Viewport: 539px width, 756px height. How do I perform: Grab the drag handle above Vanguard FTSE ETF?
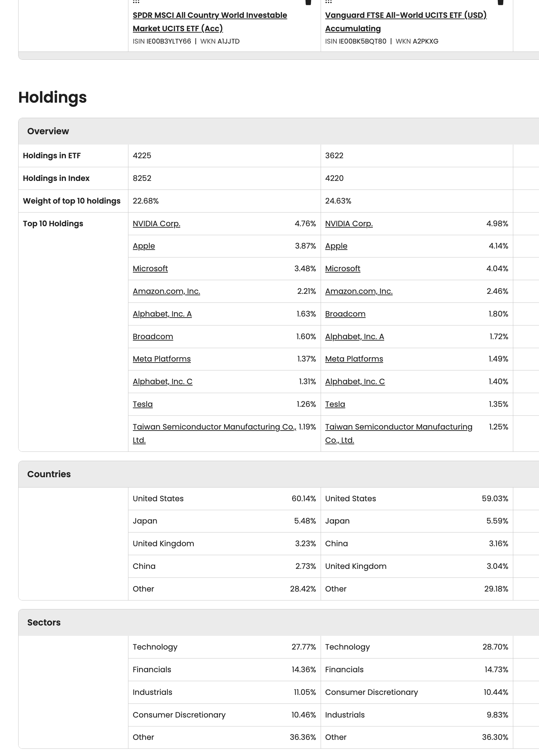coord(329,2)
